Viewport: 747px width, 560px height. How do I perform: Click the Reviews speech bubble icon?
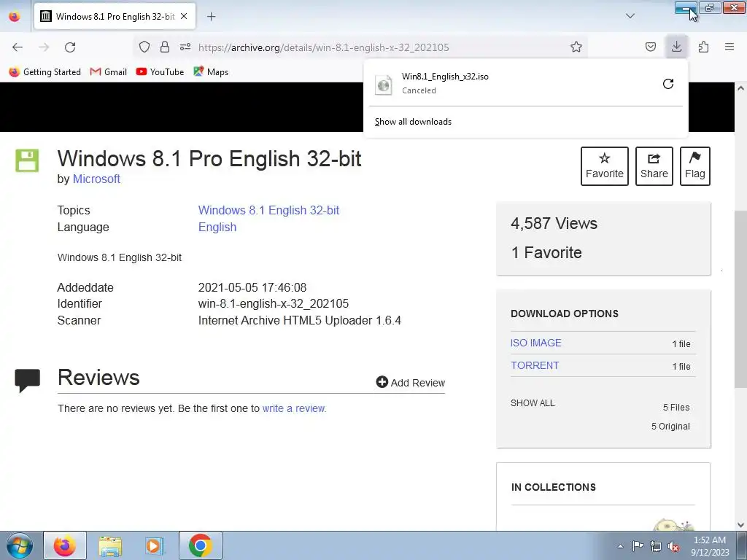[27, 381]
